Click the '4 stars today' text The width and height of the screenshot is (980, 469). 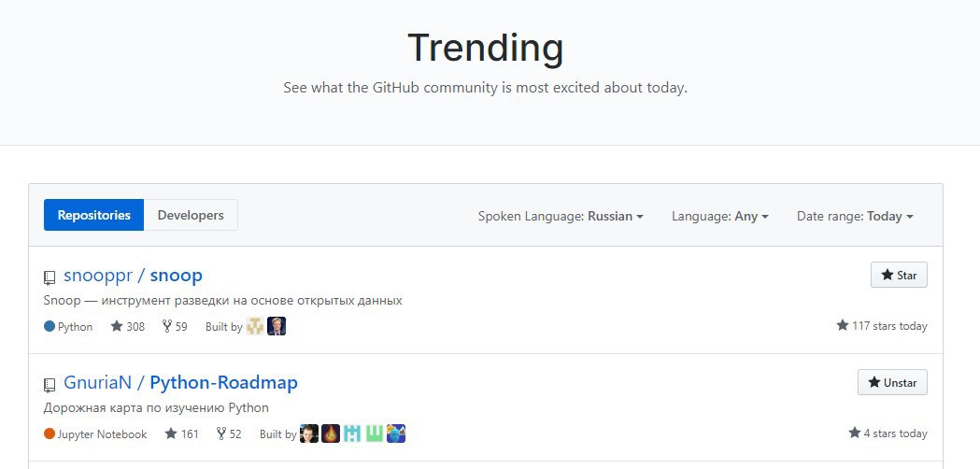click(x=888, y=433)
